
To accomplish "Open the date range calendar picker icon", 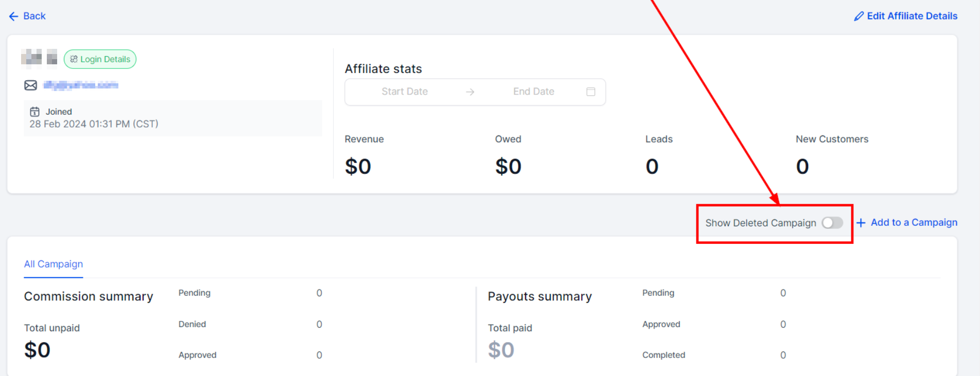I will [x=591, y=92].
